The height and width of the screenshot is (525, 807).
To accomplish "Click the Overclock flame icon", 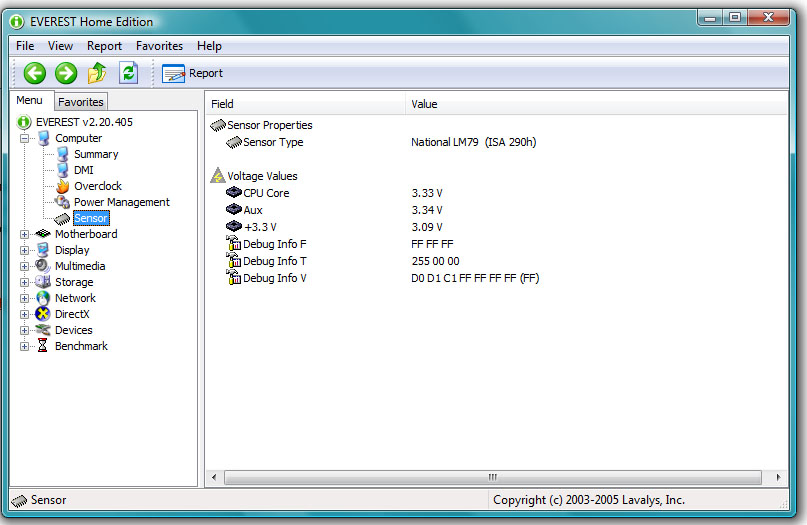I will pos(63,186).
